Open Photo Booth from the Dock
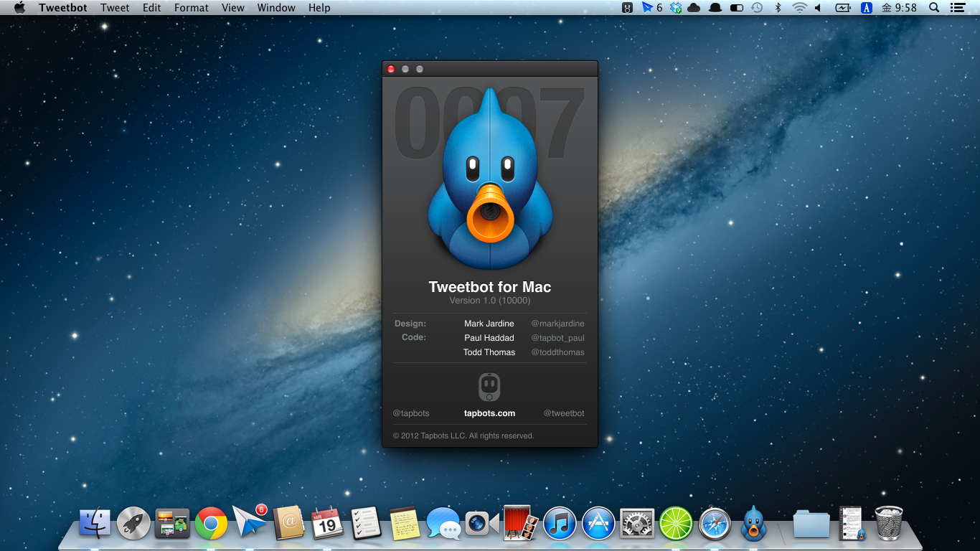Image resolution: width=980 pixels, height=551 pixels. pyautogui.click(x=521, y=523)
